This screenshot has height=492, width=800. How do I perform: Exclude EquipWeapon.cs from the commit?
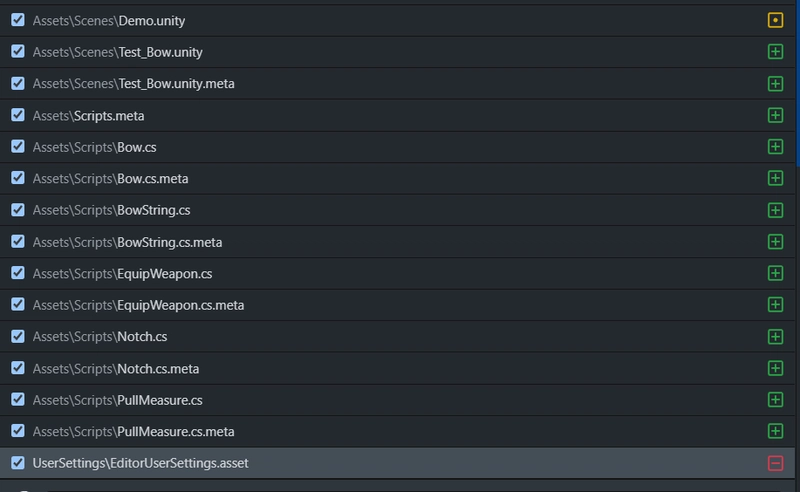18,273
